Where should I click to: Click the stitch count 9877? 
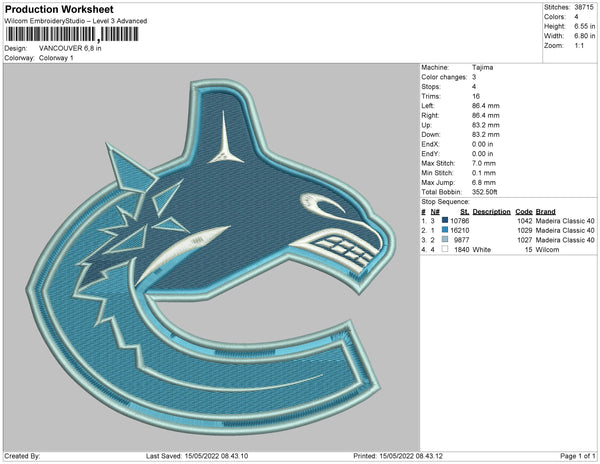coord(461,240)
